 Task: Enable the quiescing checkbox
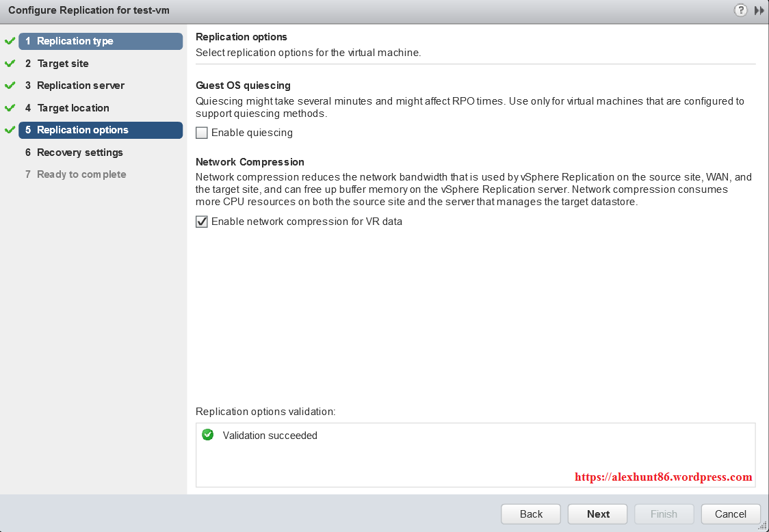202,133
